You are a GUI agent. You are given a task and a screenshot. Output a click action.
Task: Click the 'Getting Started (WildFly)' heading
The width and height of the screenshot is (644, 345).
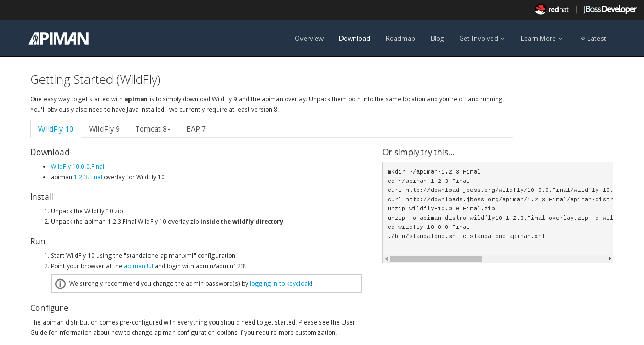point(95,80)
